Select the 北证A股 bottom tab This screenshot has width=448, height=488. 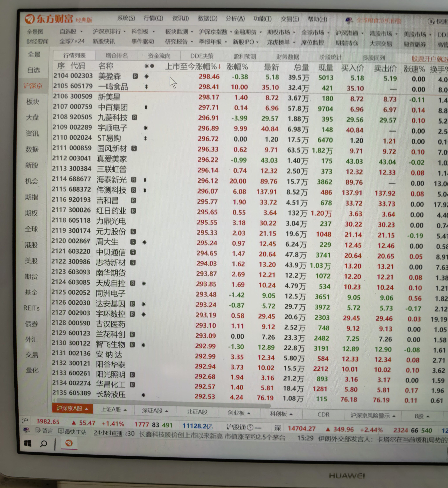197,412
